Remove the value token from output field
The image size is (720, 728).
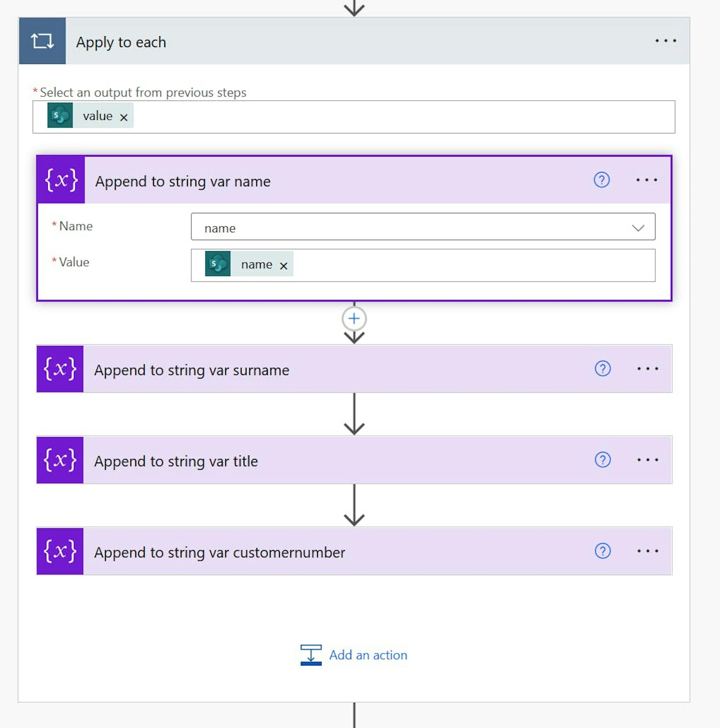[124, 118]
